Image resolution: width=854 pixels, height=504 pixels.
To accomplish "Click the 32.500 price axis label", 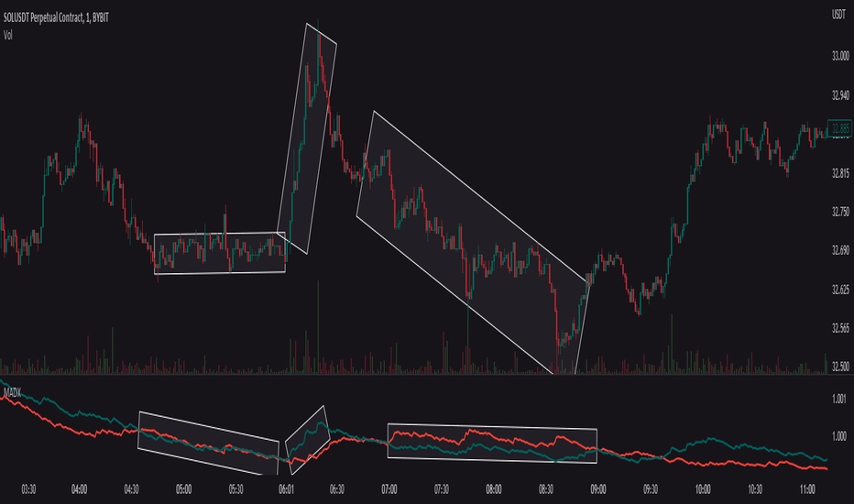I will tap(840, 367).
